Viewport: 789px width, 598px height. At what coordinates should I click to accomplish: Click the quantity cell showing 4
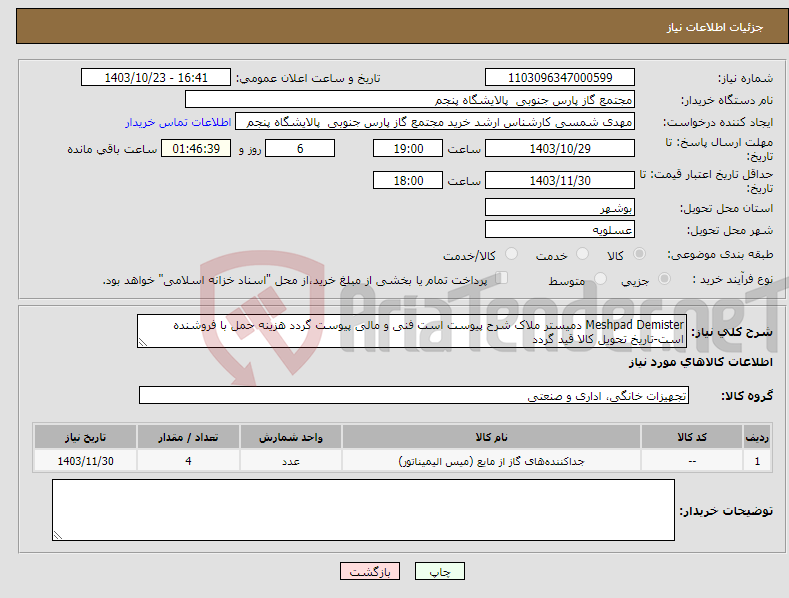[188, 461]
